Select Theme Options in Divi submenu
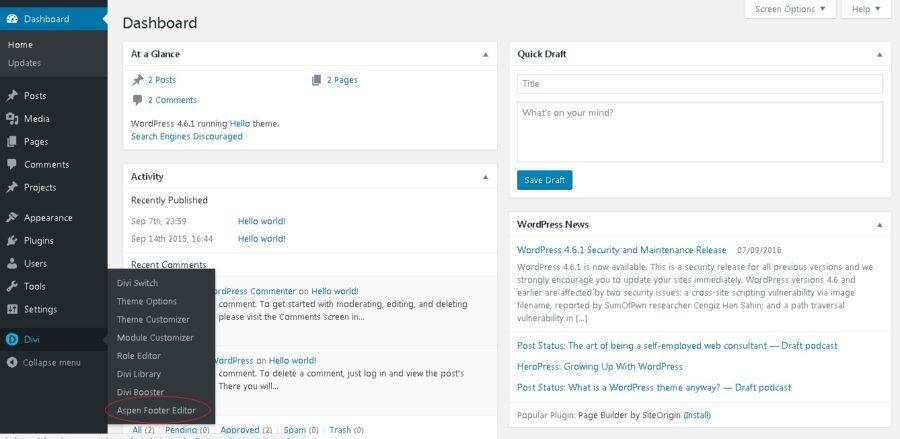Viewport: 900px width, 439px height. [x=146, y=301]
